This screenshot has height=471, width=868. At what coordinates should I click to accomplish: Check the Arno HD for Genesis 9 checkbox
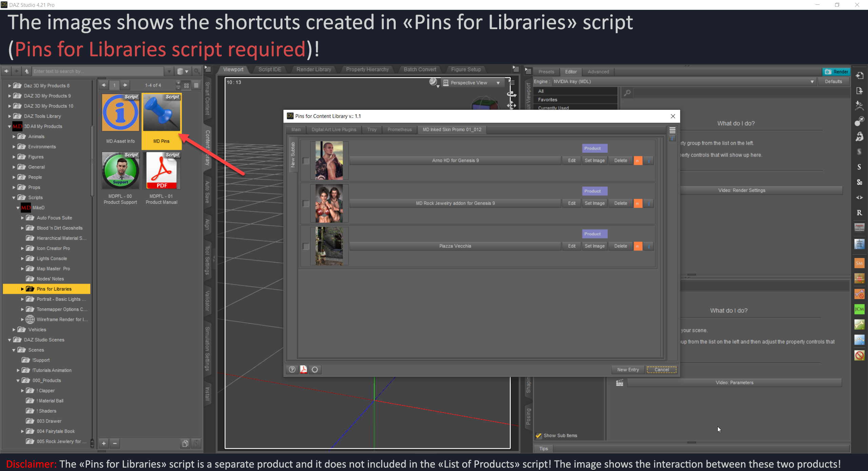pos(306,161)
